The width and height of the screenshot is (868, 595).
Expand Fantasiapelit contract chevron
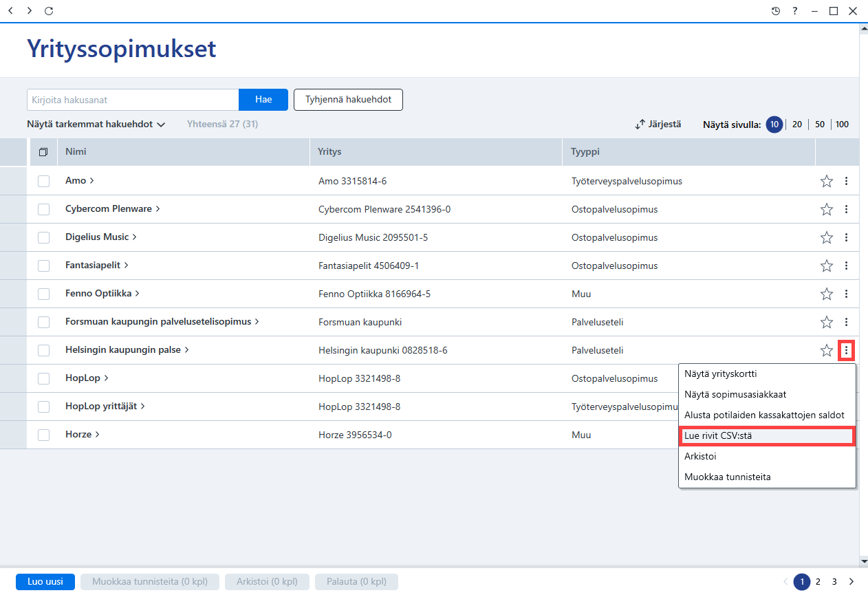[127, 265]
